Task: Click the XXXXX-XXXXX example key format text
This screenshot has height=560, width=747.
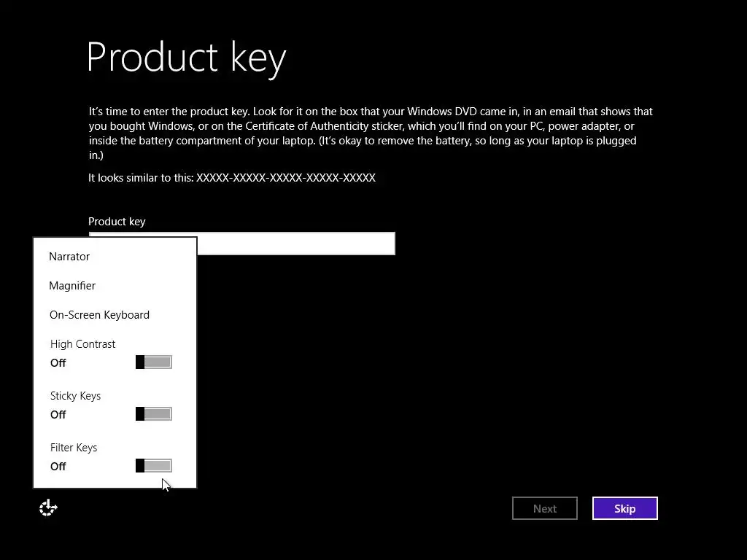Action: pos(285,178)
